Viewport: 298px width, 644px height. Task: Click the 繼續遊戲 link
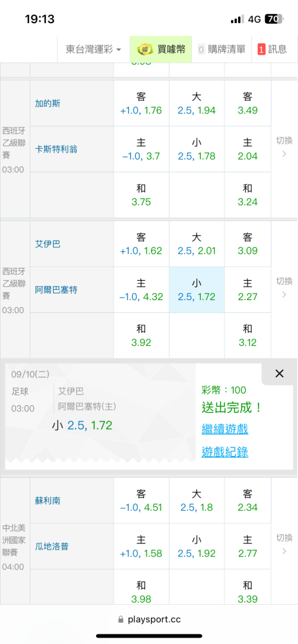(x=224, y=430)
